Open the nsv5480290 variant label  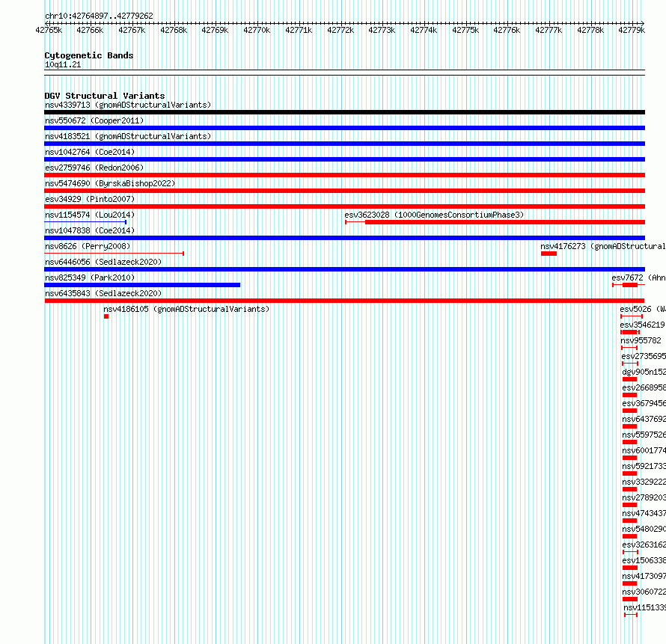[644, 529]
